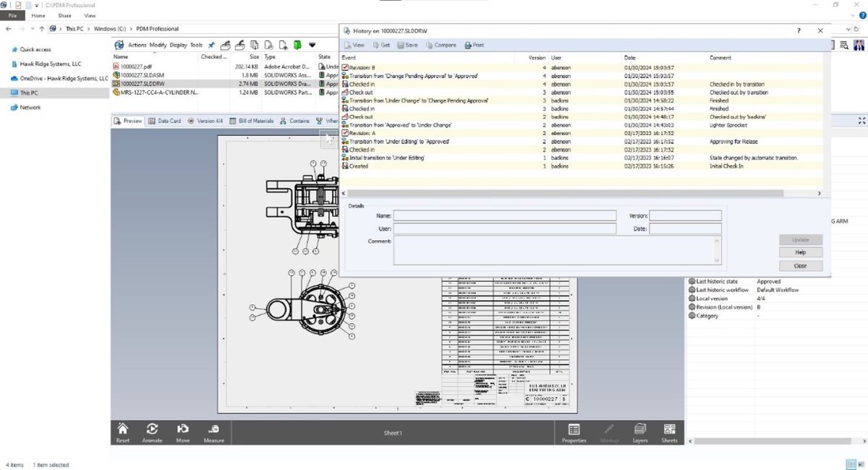
Task: Open Network in the navigation pane
Action: tap(25, 107)
